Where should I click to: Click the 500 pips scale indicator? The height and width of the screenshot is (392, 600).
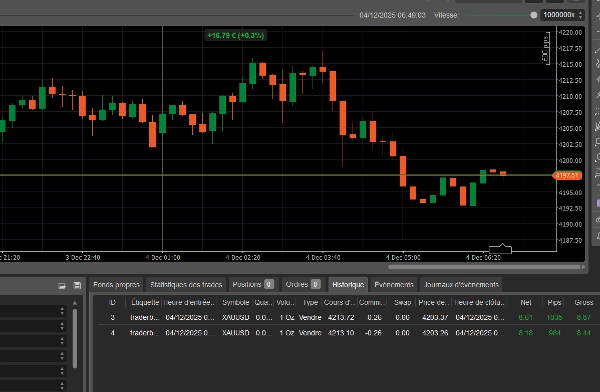point(546,48)
